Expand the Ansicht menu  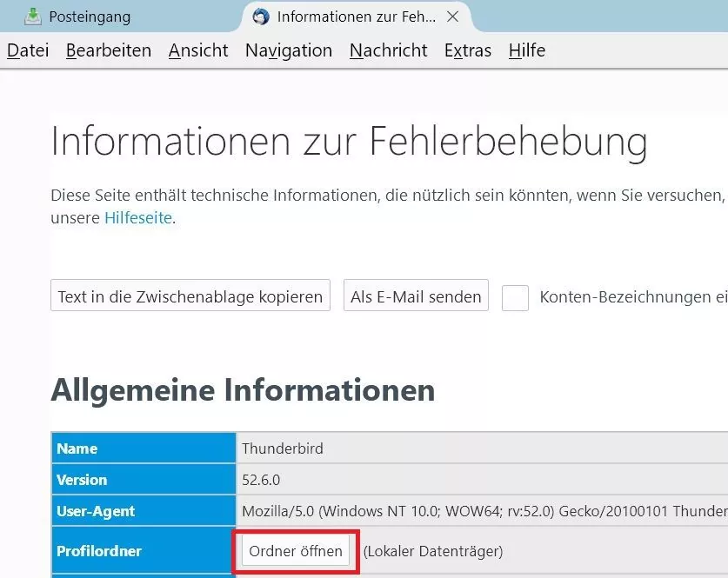[x=198, y=50]
